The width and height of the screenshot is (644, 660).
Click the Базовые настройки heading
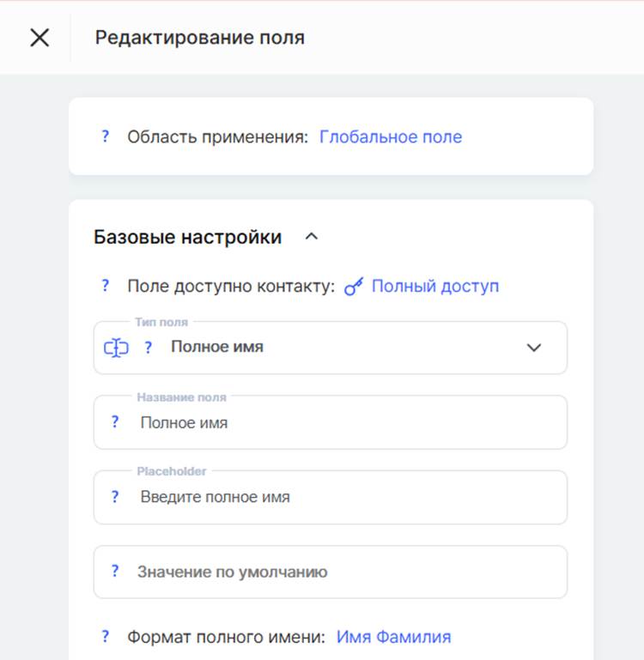click(x=187, y=237)
